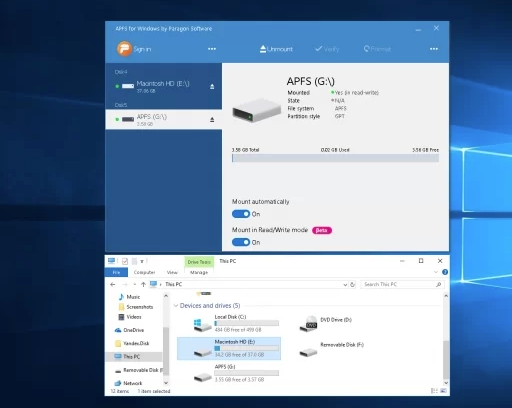Expand the ribbon chevron near Help
This screenshot has height=408, width=512.
(436, 272)
